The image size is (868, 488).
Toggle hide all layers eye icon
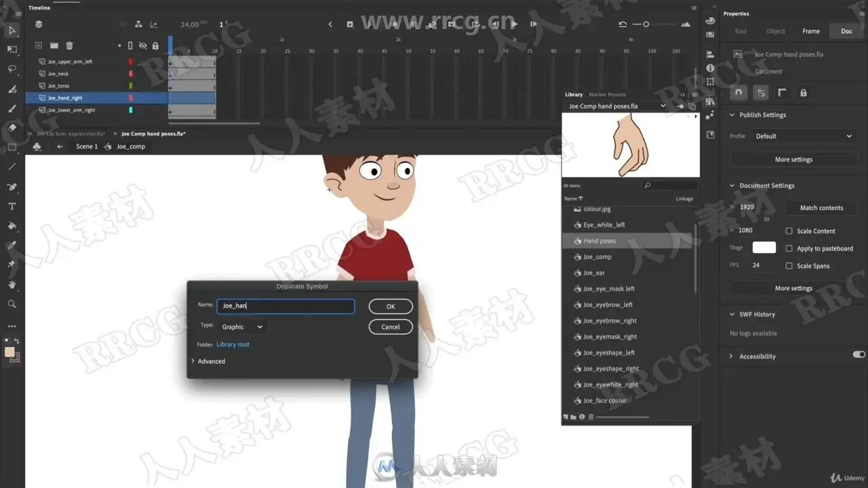[142, 45]
